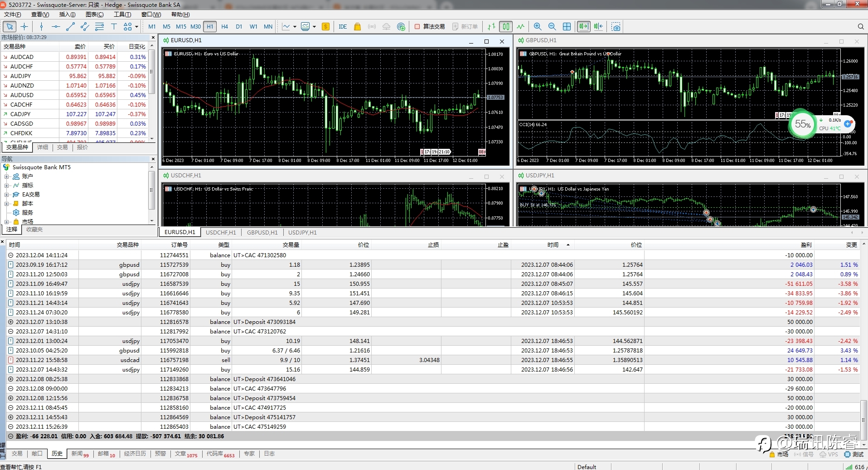
Task: Enable algo trading button 算法交易
Action: coord(430,27)
